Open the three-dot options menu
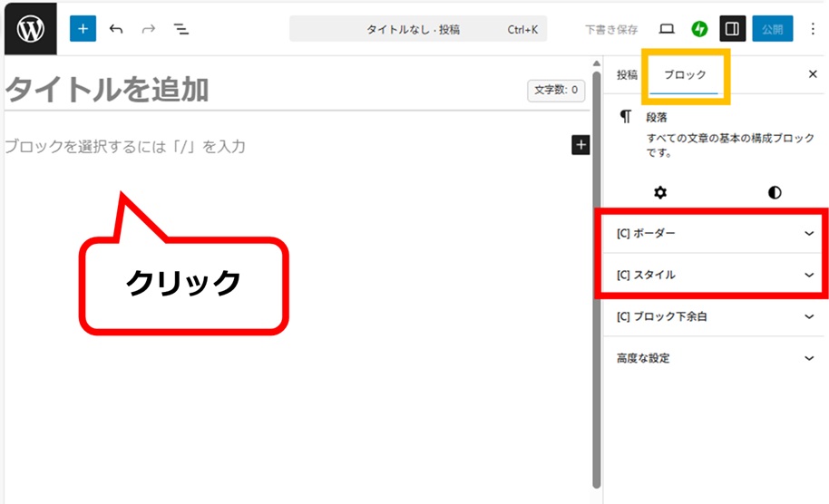This screenshot has height=504, width=829. (813, 29)
